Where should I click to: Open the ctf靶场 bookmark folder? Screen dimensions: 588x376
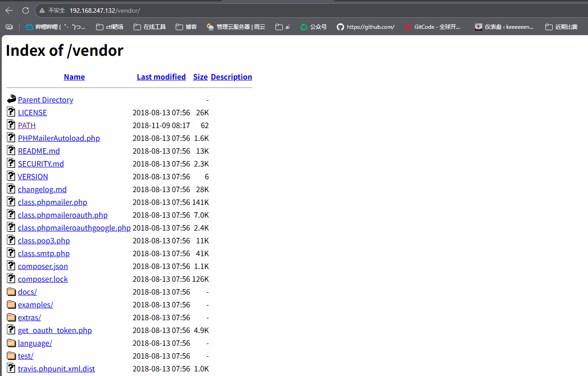tap(110, 27)
